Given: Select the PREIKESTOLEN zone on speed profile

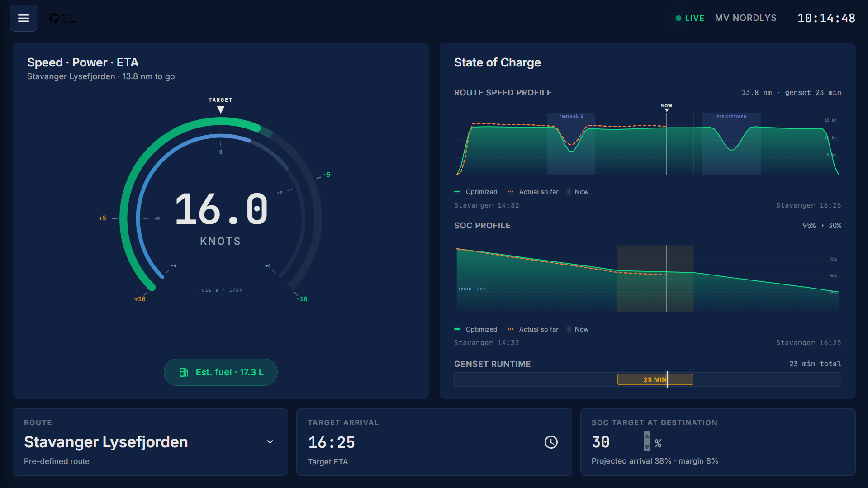Looking at the screenshot, I should (x=731, y=143).
